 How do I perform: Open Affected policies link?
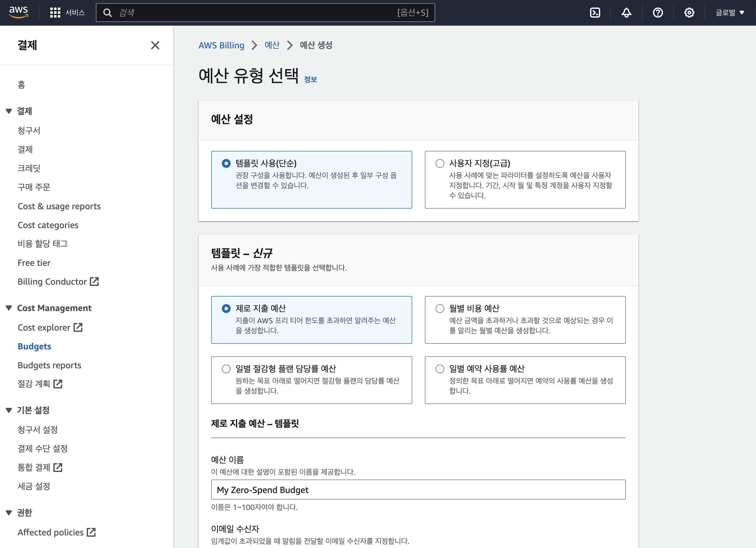tap(50, 532)
